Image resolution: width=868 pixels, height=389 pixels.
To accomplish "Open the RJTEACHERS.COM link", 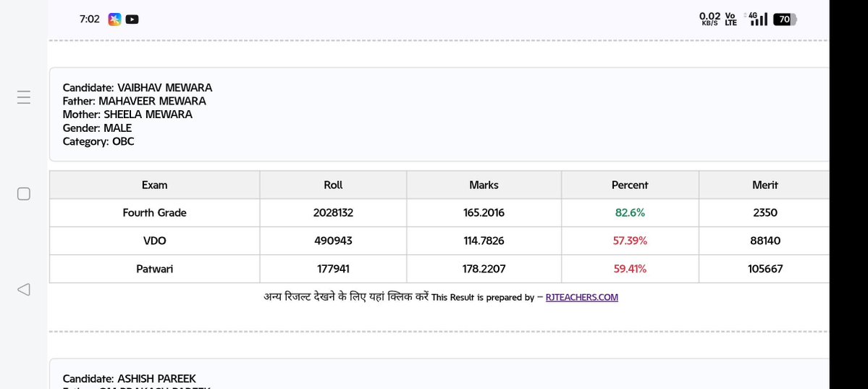I will (582, 298).
